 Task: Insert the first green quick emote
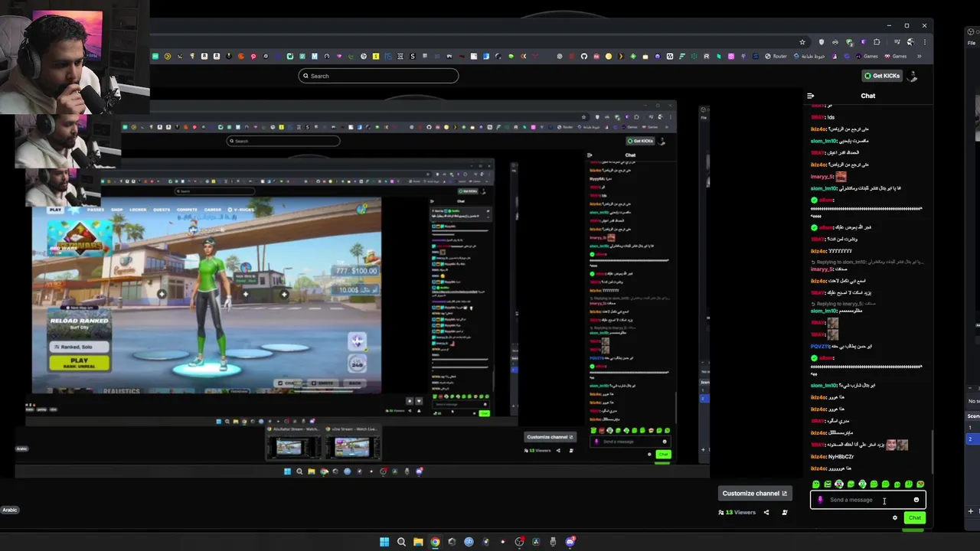815,484
